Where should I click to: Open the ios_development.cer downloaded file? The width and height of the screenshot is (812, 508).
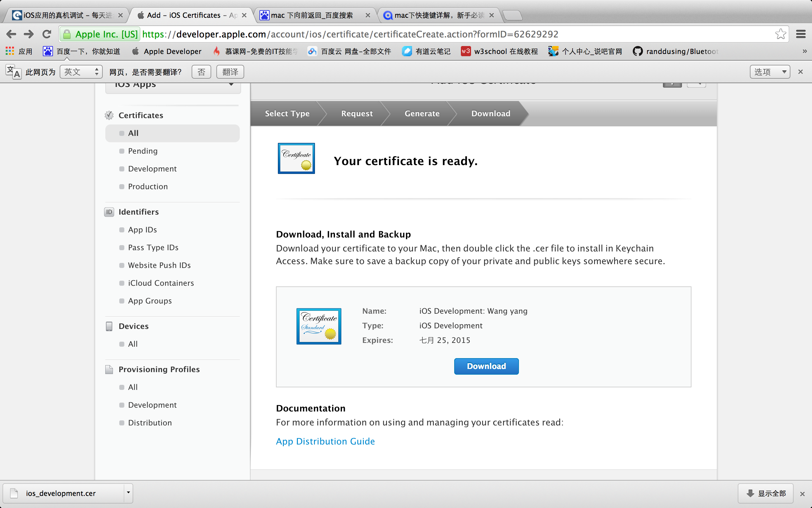tap(64, 493)
